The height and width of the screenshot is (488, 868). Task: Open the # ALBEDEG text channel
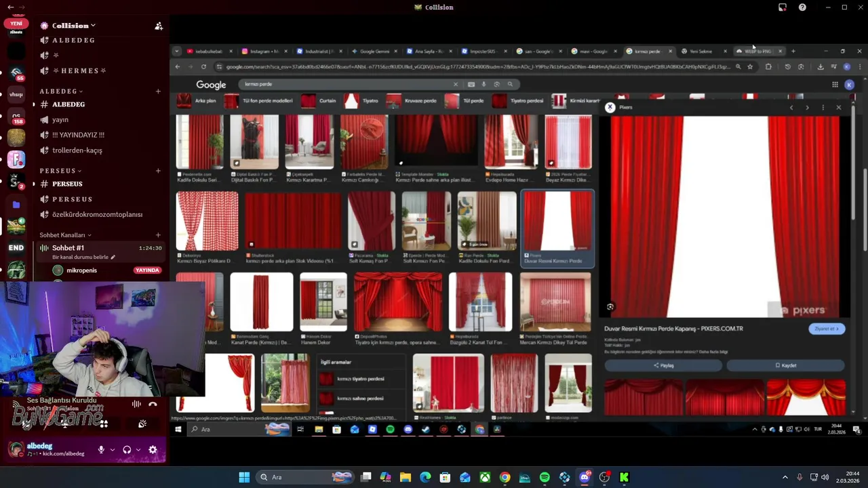coord(99,104)
